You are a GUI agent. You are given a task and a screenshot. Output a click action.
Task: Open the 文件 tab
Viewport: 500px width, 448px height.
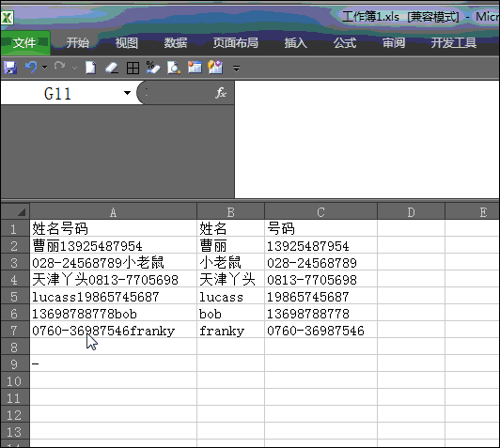(x=24, y=42)
